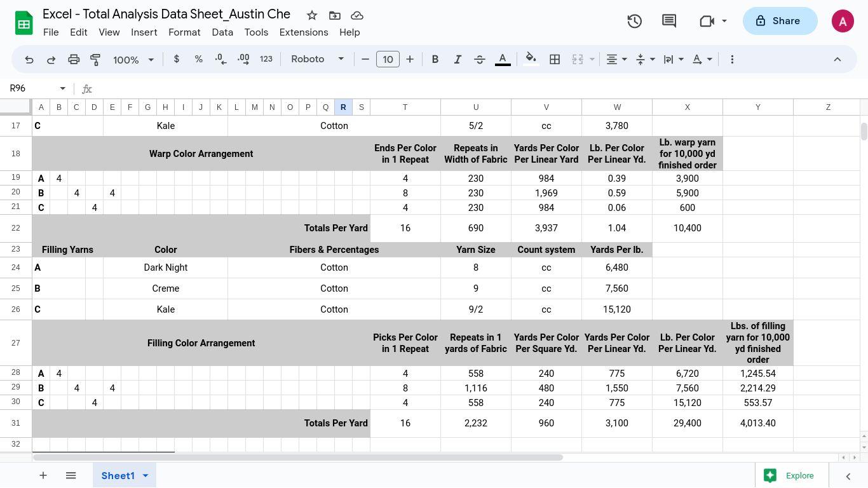
Task: Select the Dark Night color cell
Action: 165,268
